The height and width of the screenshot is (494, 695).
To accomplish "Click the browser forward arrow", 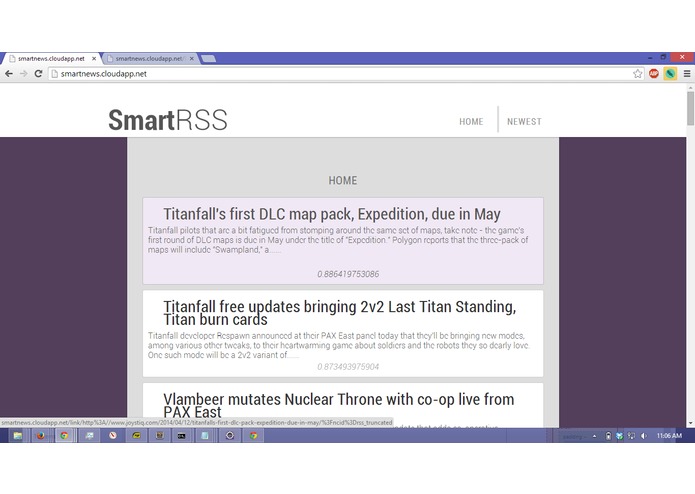I will tap(23, 74).
